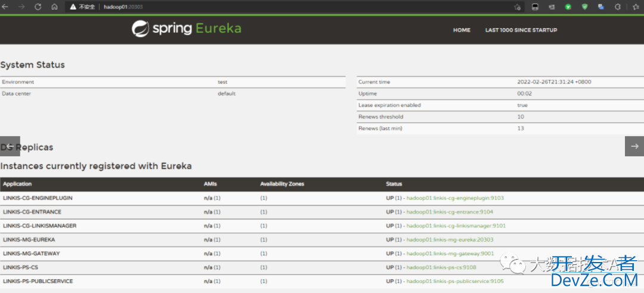Open the extensions puzzle icon
This screenshot has height=293, width=644.
(617, 7)
